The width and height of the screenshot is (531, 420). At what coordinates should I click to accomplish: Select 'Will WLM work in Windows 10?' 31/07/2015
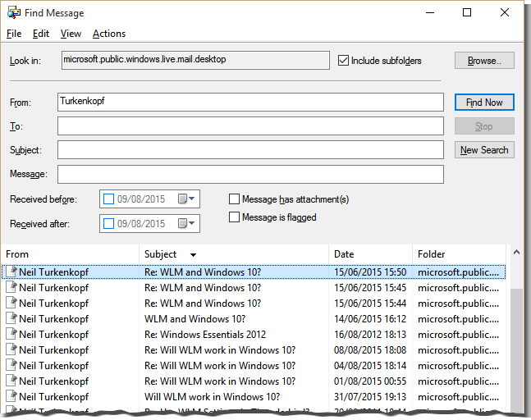(212, 397)
